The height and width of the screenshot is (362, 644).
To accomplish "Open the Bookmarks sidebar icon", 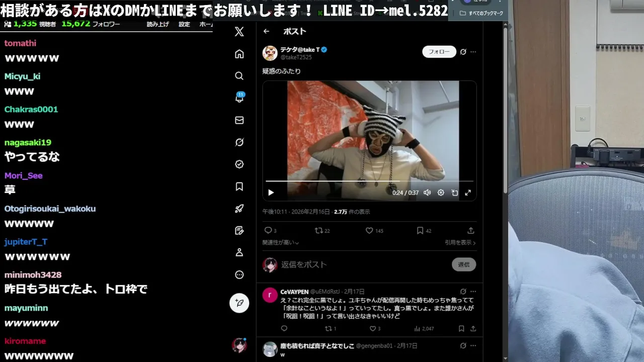I will click(x=239, y=187).
